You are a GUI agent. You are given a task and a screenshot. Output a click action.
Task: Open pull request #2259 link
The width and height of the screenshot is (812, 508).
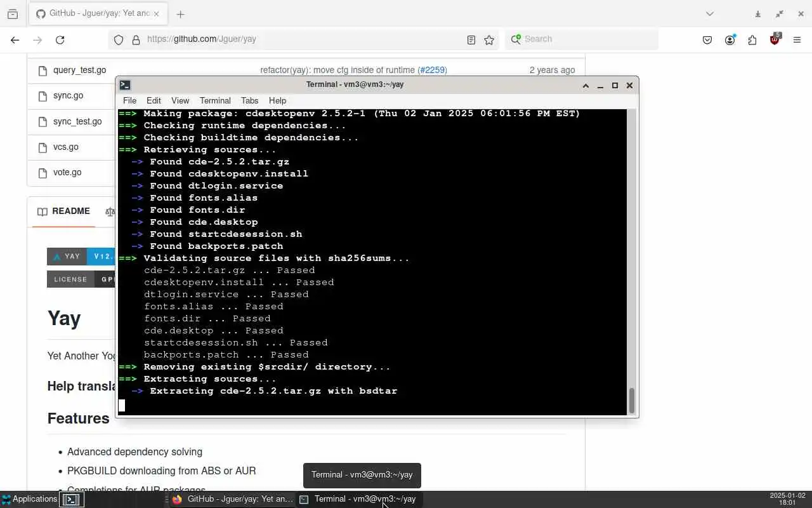pos(432,70)
